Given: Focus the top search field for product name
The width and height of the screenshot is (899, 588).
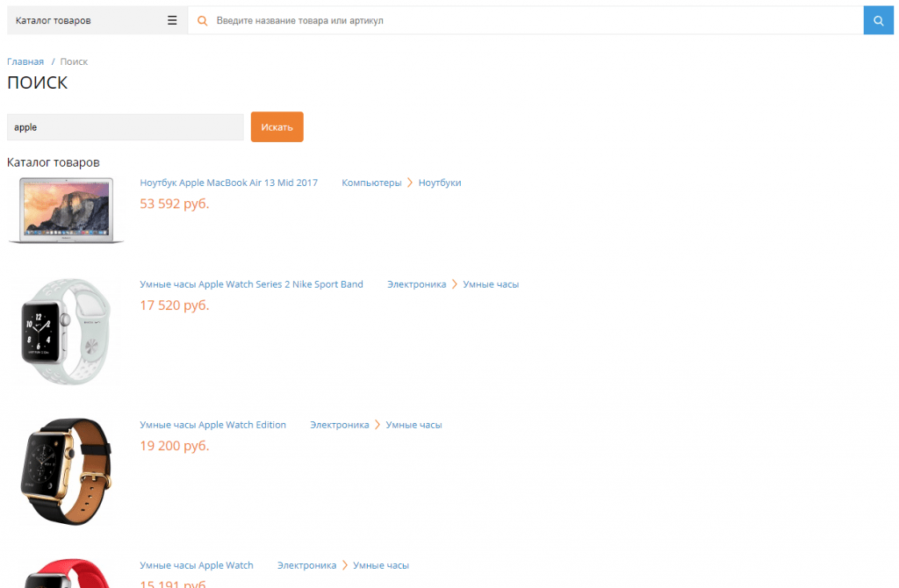Looking at the screenshot, I should coord(526,21).
